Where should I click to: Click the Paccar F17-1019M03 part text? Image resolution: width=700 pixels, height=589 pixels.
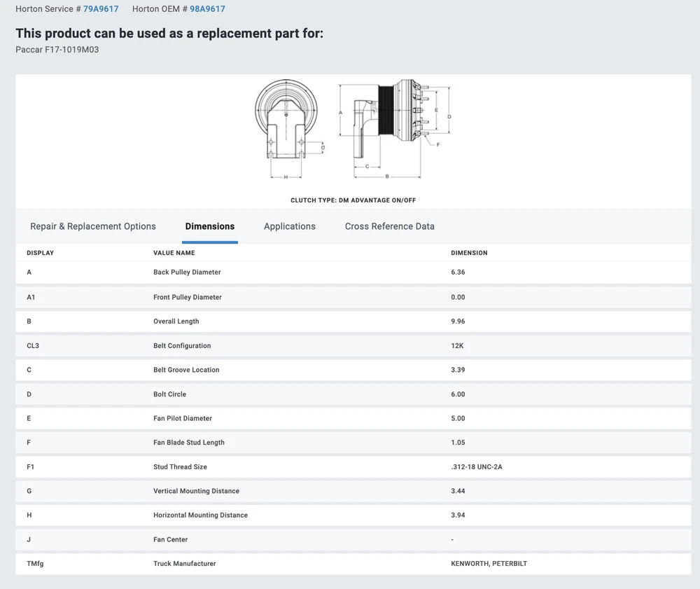point(57,50)
